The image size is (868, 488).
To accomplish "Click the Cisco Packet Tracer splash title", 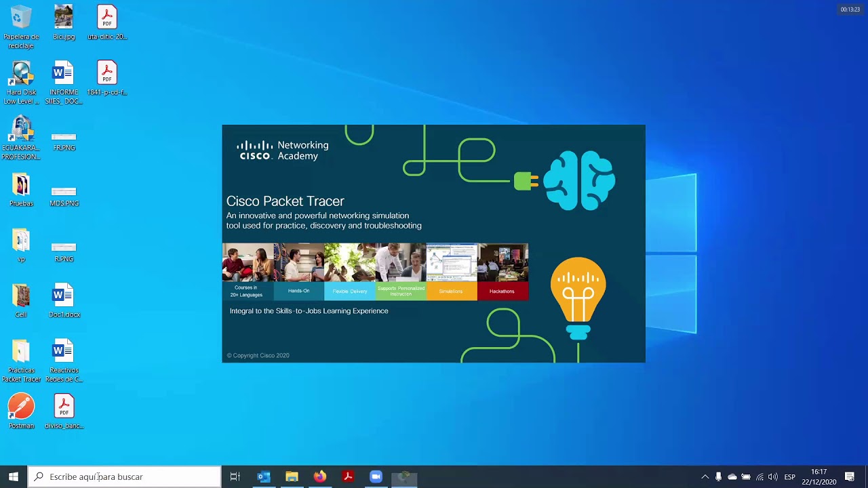I will point(285,201).
